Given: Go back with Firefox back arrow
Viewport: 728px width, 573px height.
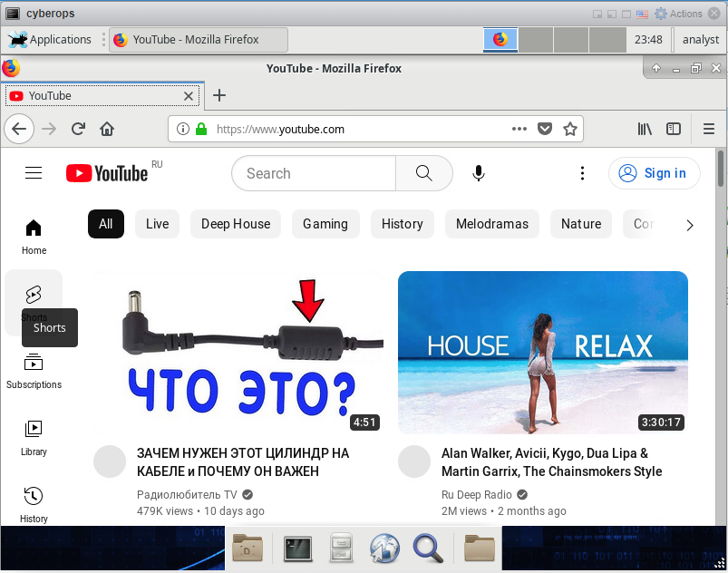Looking at the screenshot, I should point(19,129).
